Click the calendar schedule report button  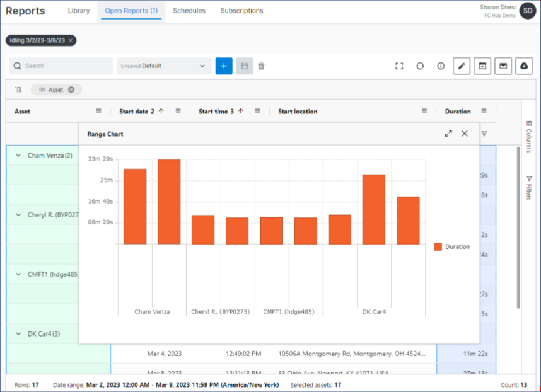click(x=482, y=66)
